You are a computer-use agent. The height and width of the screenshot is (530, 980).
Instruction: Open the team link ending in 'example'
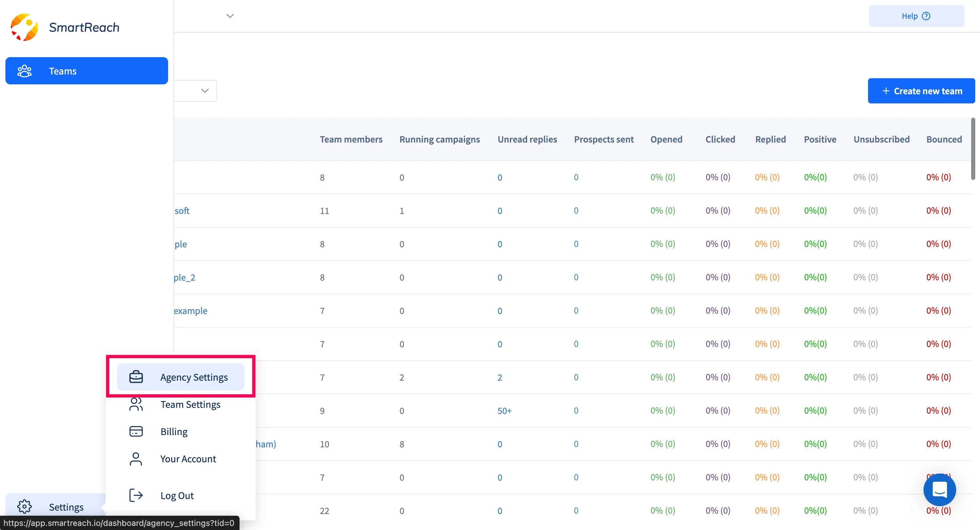(x=191, y=311)
